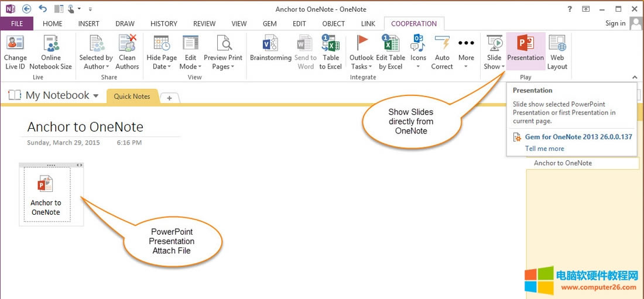Open the FILE menu

pos(17,24)
